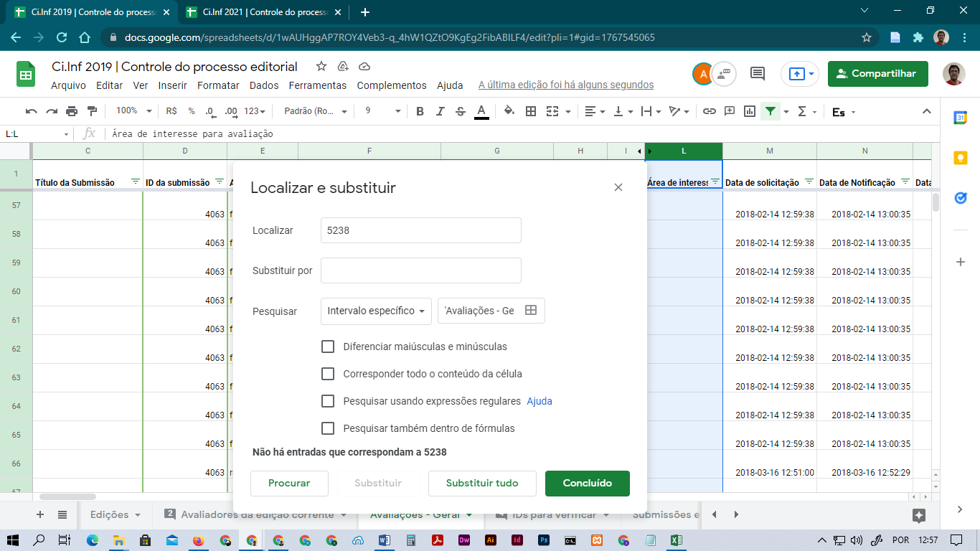Screen dimensions: 980x551
Task: Click the select data range grid icon
Action: pos(531,311)
